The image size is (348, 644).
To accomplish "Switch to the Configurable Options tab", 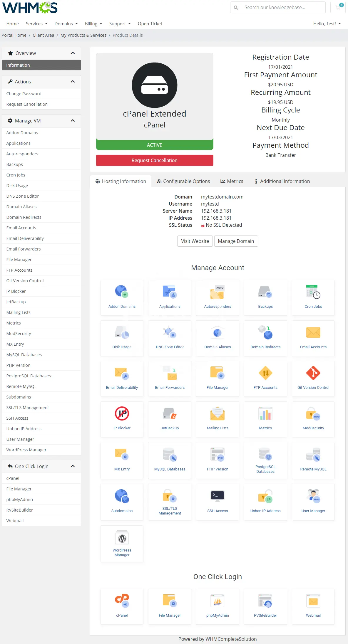I will (183, 181).
